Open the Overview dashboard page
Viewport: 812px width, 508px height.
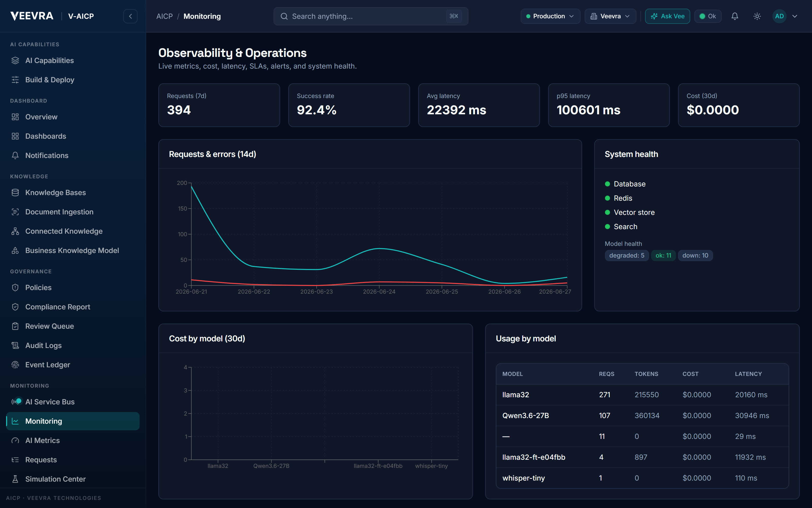coord(73,117)
